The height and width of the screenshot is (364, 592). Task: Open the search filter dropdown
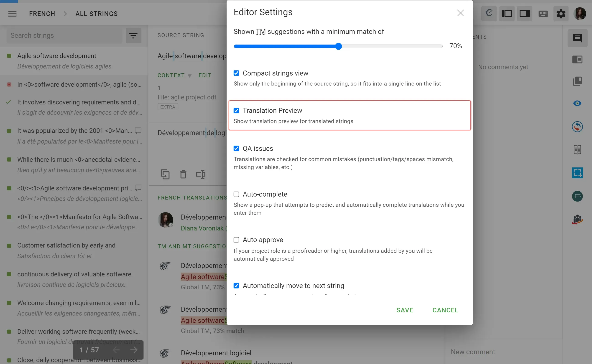[x=133, y=35]
